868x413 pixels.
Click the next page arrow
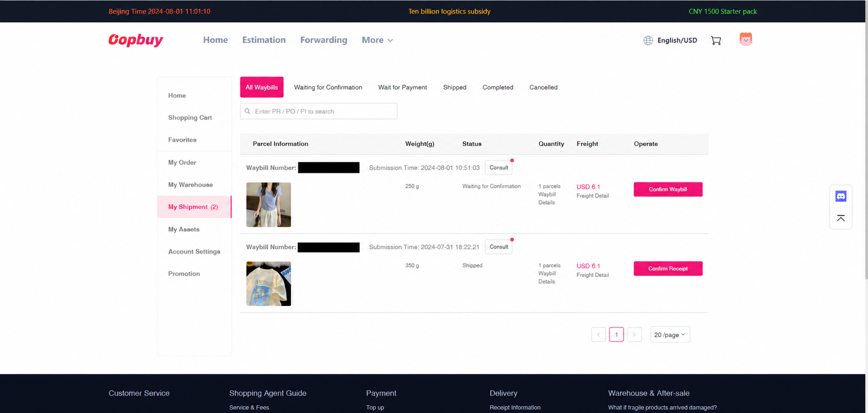click(x=634, y=335)
